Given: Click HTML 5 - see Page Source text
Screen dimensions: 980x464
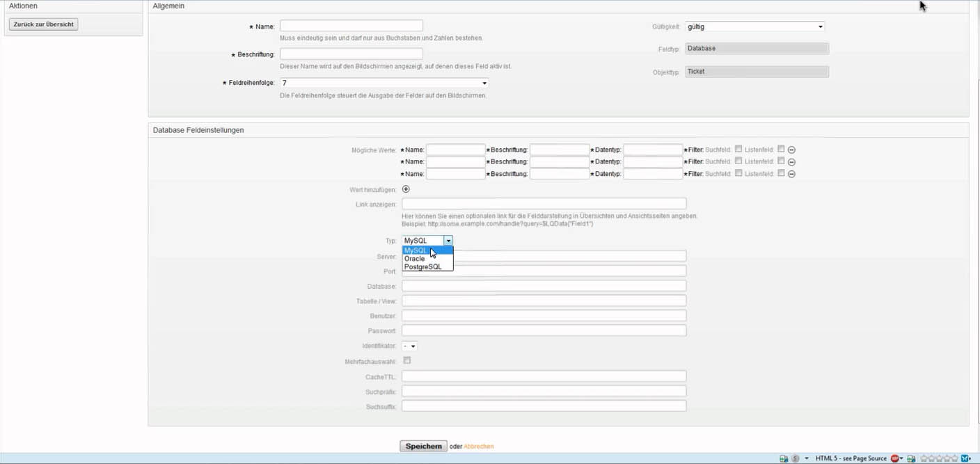Looking at the screenshot, I should click(851, 458).
